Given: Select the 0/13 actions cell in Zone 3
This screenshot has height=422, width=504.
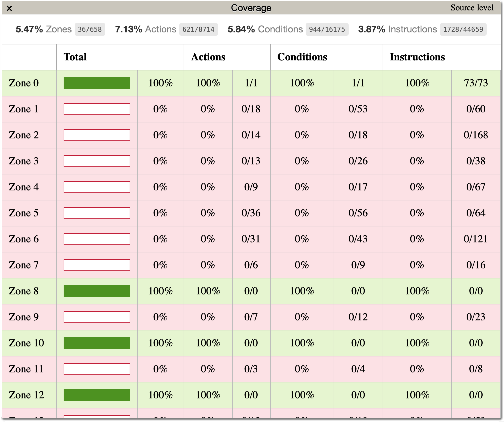Looking at the screenshot, I should tap(251, 161).
